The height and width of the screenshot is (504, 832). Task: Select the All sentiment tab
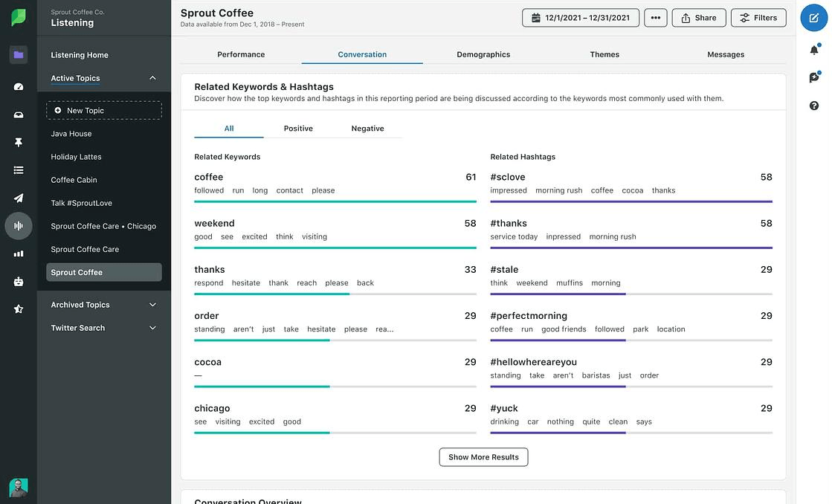coord(229,129)
